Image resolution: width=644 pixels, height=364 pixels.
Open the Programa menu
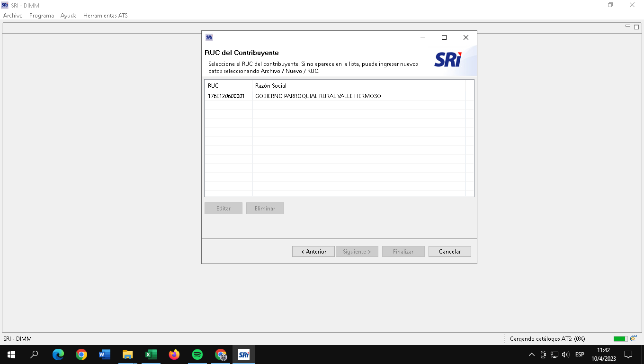click(x=42, y=16)
